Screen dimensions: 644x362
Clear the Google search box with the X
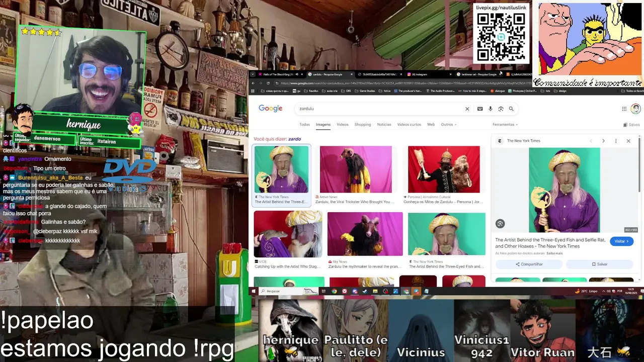tap(467, 109)
